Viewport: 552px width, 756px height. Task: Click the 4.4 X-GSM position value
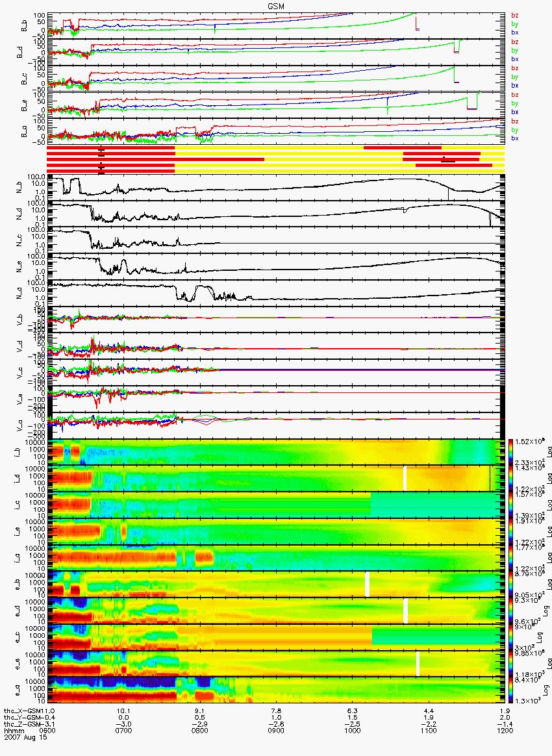[429, 711]
